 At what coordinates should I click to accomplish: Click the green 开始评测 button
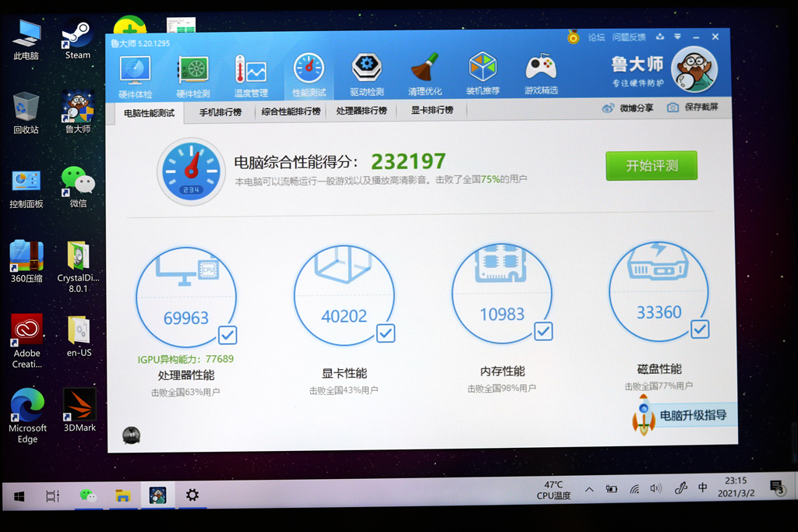651,165
